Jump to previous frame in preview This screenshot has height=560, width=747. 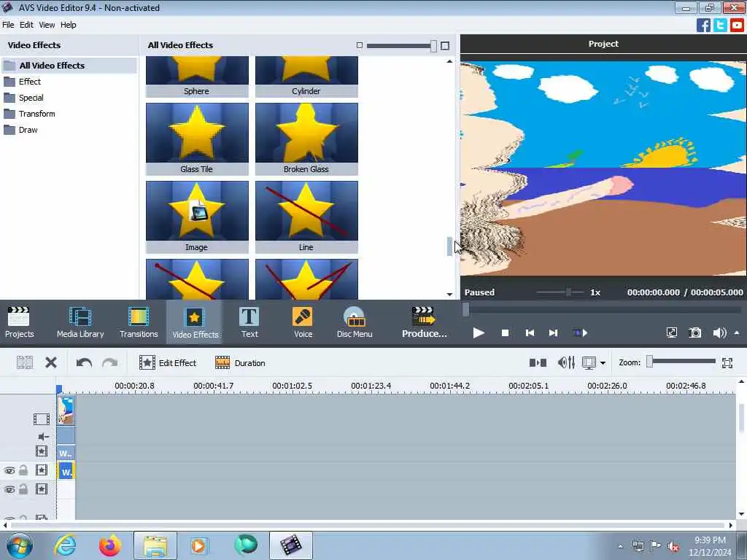[530, 332]
